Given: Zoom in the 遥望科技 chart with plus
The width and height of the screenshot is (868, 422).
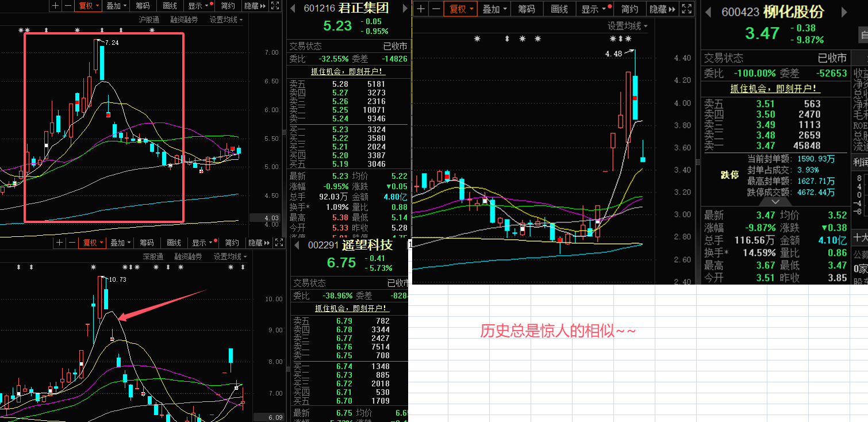Looking at the screenshot, I should point(60,243).
